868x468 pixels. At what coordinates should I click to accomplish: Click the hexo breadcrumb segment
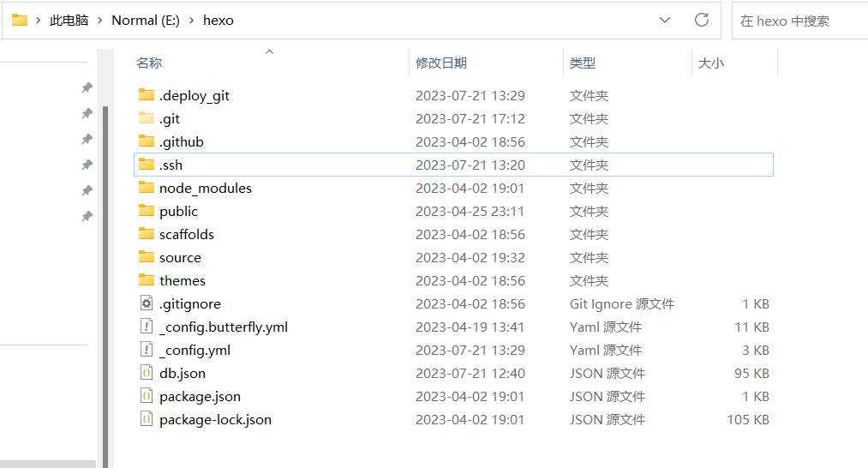click(x=218, y=20)
